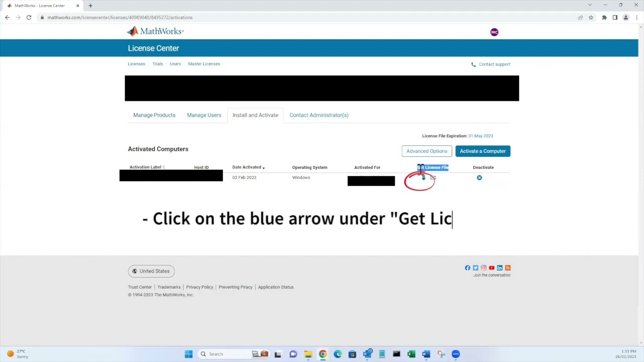The image size is (644, 362).
Task: Change country from United States
Action: coord(151,271)
